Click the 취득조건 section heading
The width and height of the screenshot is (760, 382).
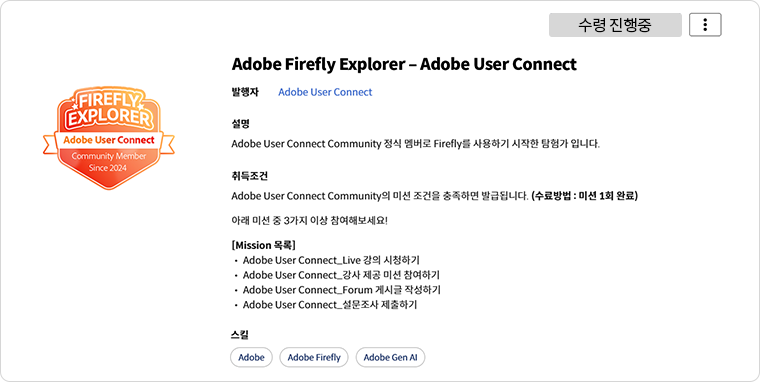(250, 176)
